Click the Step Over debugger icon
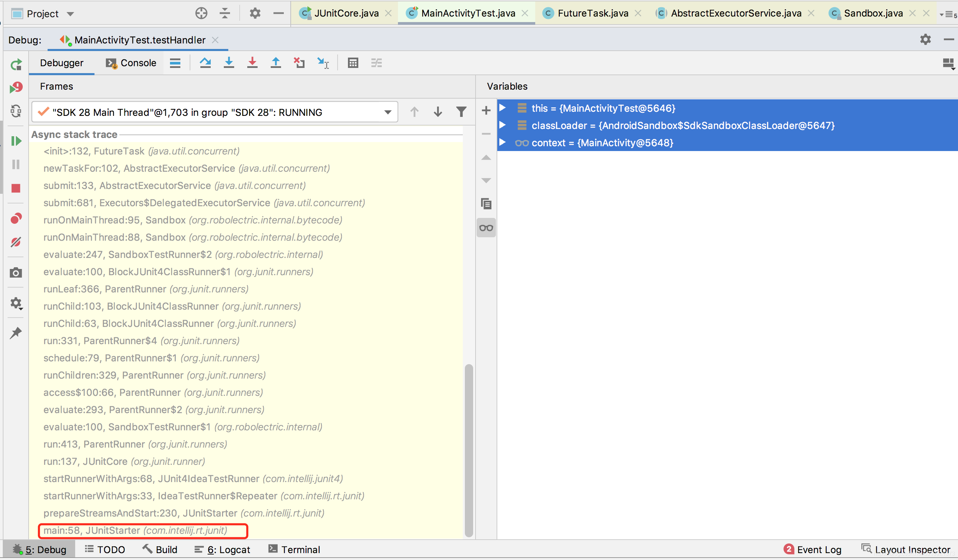The image size is (958, 560). [x=205, y=63]
